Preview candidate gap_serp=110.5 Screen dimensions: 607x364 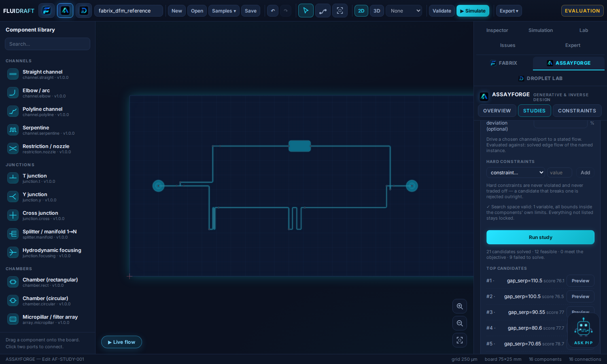tap(580, 281)
